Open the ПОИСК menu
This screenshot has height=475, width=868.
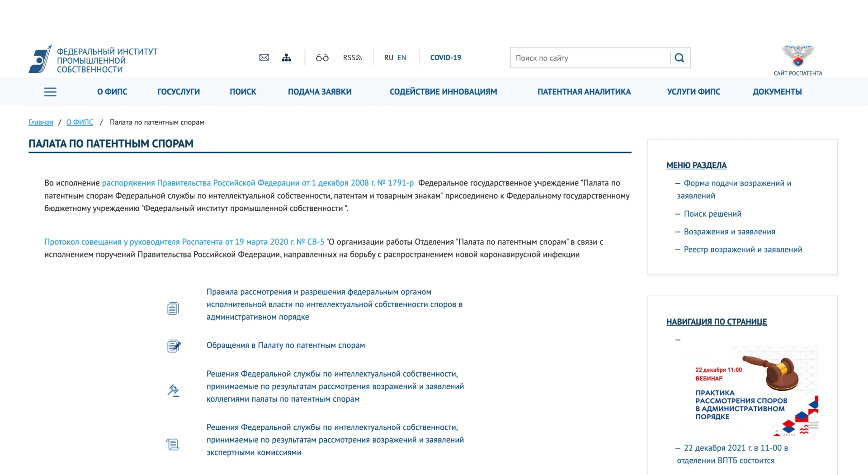click(x=243, y=92)
